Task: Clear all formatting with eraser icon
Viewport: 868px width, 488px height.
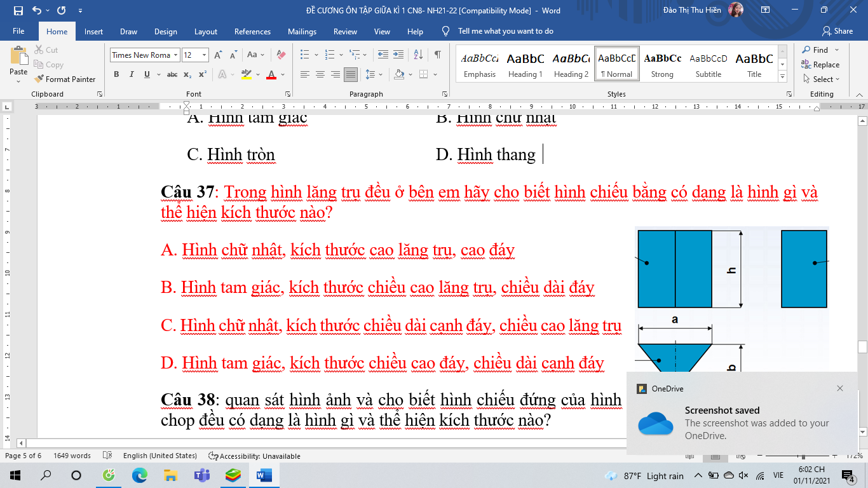Action: click(x=281, y=55)
